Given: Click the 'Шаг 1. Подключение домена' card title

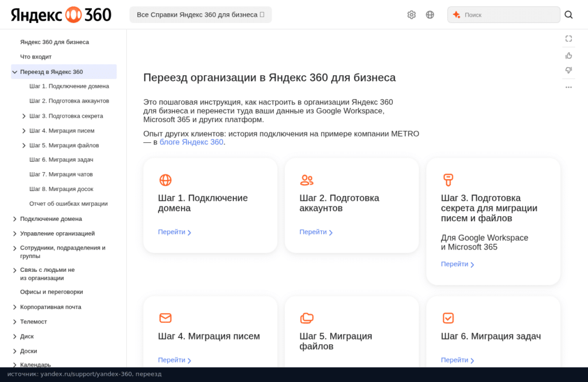Looking at the screenshot, I should click(203, 203).
